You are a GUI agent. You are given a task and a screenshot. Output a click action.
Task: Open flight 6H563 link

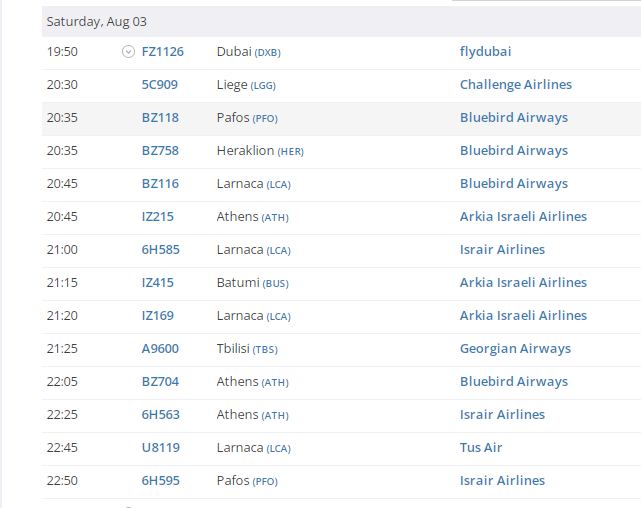160,415
